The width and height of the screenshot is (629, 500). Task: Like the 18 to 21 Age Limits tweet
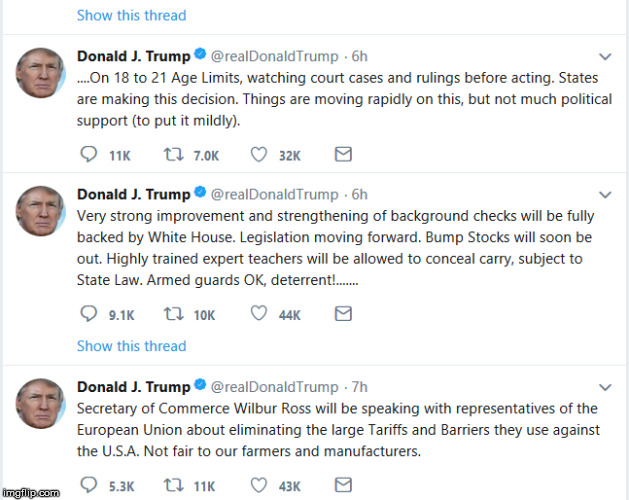(258, 154)
